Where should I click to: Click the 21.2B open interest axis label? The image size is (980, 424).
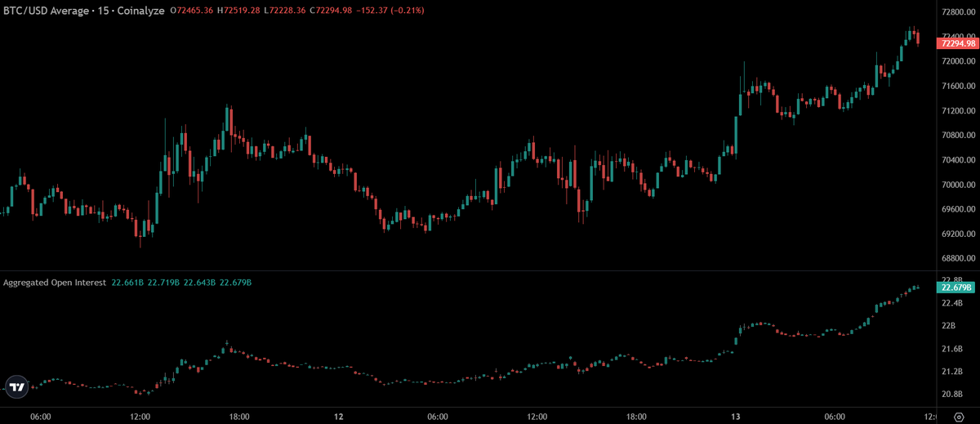click(x=952, y=372)
